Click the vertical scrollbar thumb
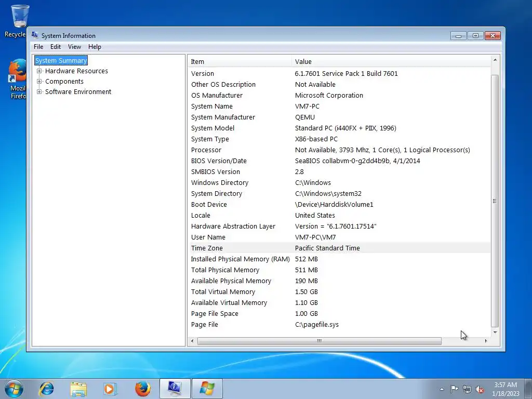The width and height of the screenshot is (532, 399). pos(495,201)
